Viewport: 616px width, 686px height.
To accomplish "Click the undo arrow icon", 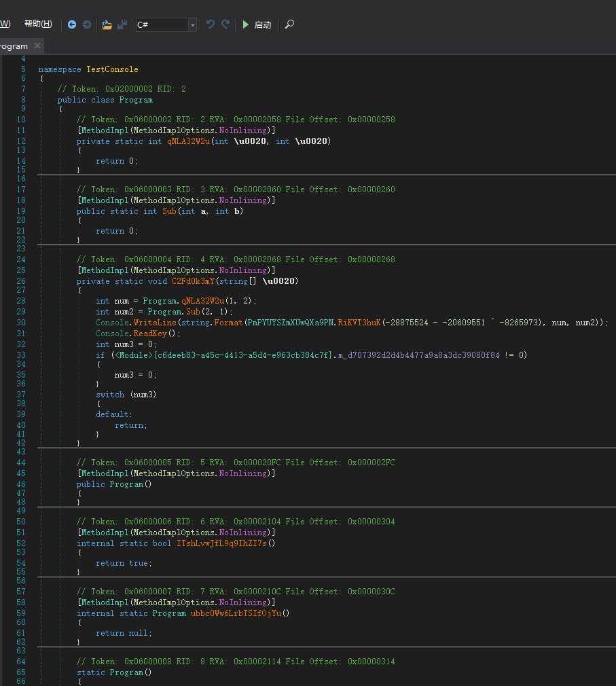I will point(211,24).
